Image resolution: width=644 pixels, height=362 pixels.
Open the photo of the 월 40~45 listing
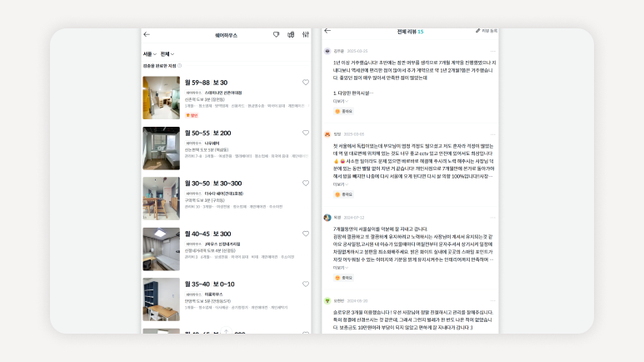coord(162,249)
